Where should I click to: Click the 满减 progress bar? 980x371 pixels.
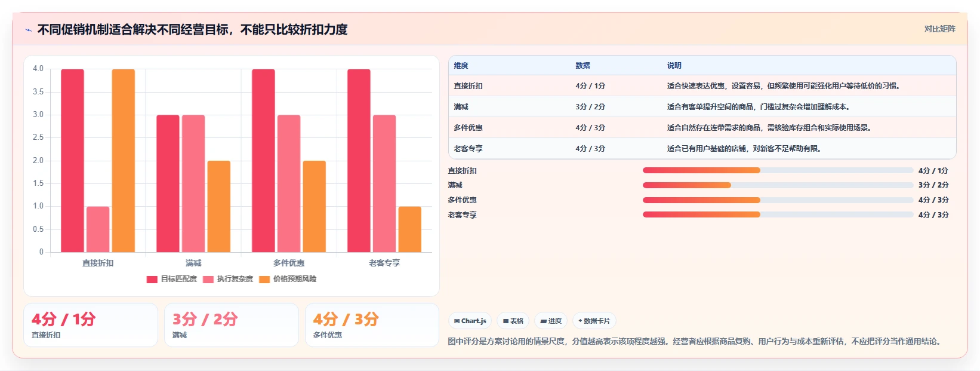click(778, 185)
